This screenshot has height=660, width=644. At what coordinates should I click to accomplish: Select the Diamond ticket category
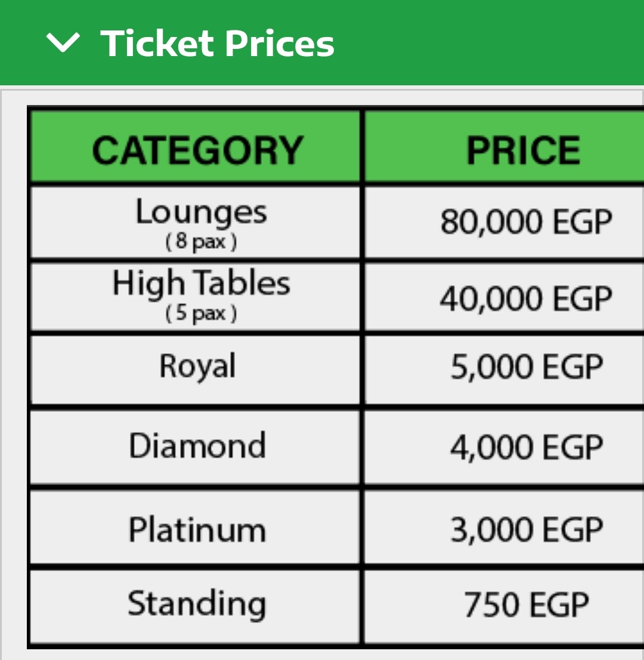(197, 446)
